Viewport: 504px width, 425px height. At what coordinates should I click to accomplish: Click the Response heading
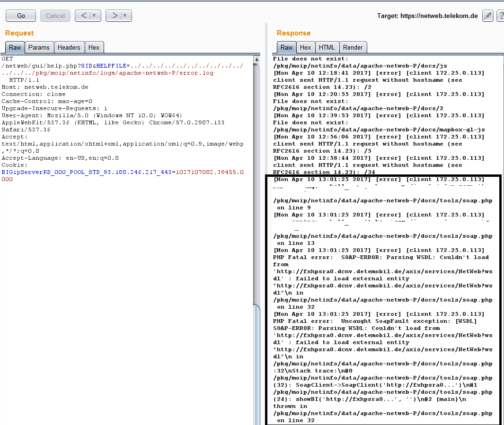tap(293, 33)
